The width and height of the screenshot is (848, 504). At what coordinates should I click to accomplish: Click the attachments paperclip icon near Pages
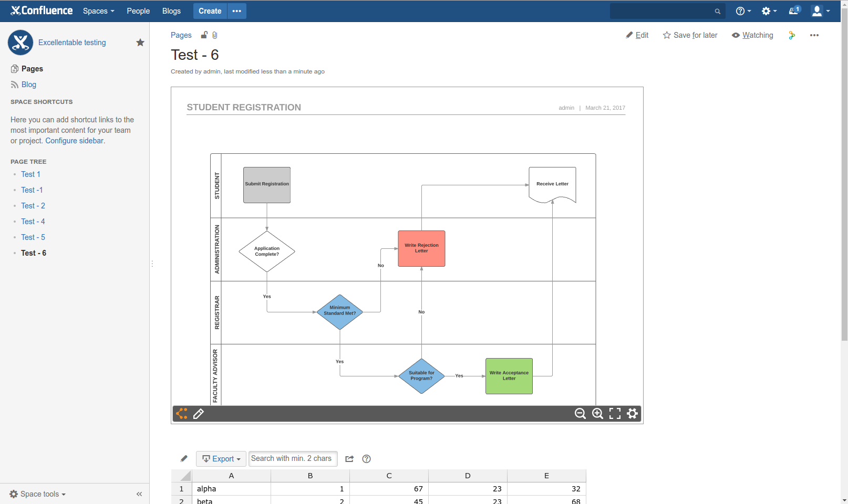click(x=214, y=35)
